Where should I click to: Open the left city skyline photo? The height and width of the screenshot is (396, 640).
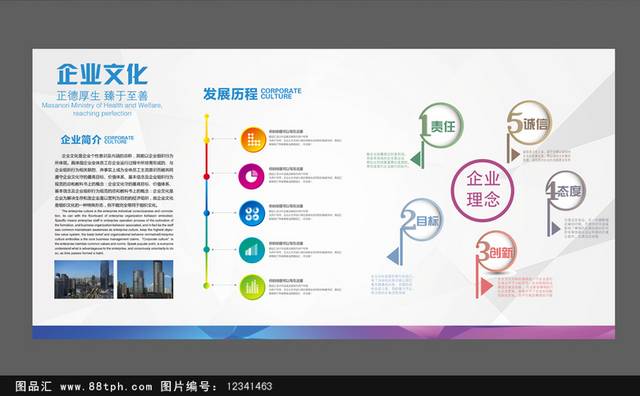tap(84, 279)
